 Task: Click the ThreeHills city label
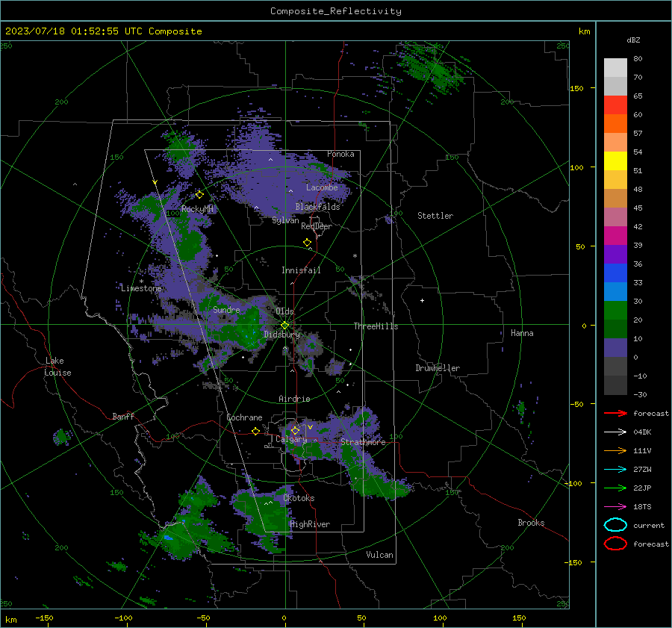[x=376, y=326]
